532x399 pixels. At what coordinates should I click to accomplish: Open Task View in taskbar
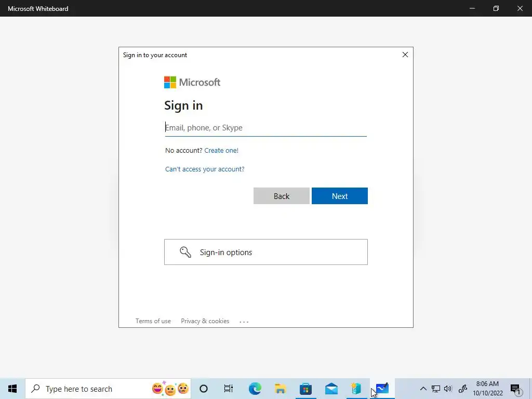pos(229,389)
